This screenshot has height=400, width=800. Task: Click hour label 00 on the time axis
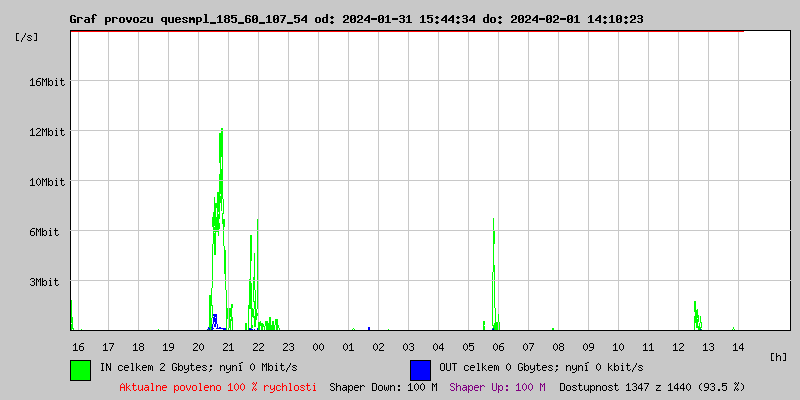point(318,346)
